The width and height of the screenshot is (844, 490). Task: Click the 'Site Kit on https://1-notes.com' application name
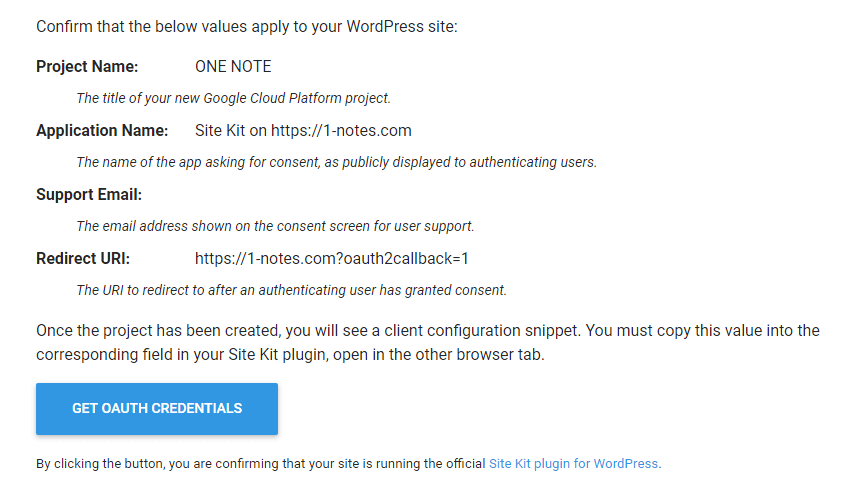coord(303,130)
